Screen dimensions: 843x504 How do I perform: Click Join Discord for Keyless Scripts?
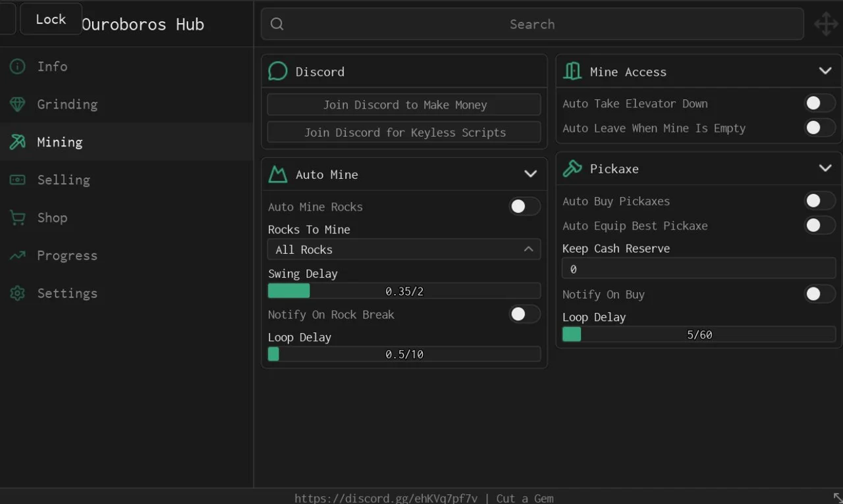[x=404, y=132]
